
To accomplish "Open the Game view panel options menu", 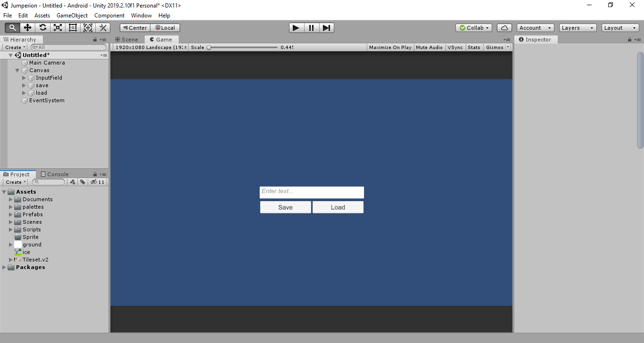I will (507, 40).
